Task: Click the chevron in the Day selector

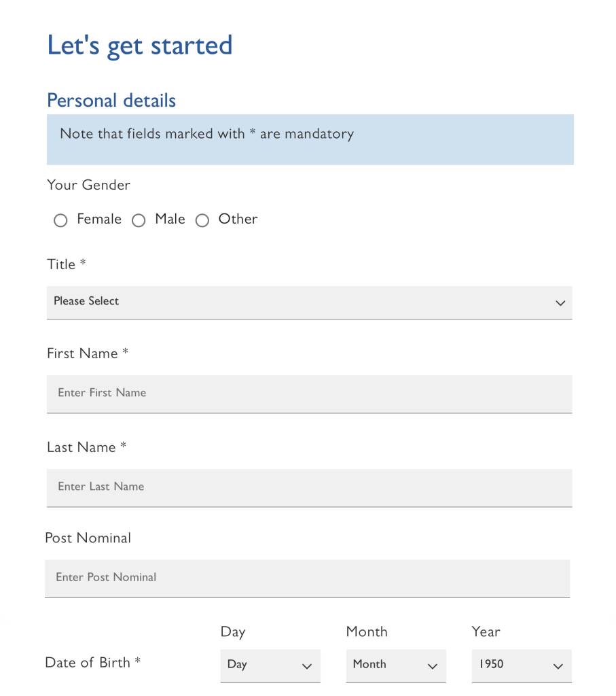Action: pyautogui.click(x=306, y=667)
